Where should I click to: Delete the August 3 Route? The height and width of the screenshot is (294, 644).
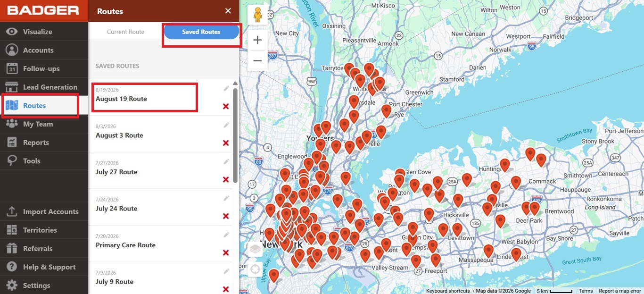coord(226,143)
